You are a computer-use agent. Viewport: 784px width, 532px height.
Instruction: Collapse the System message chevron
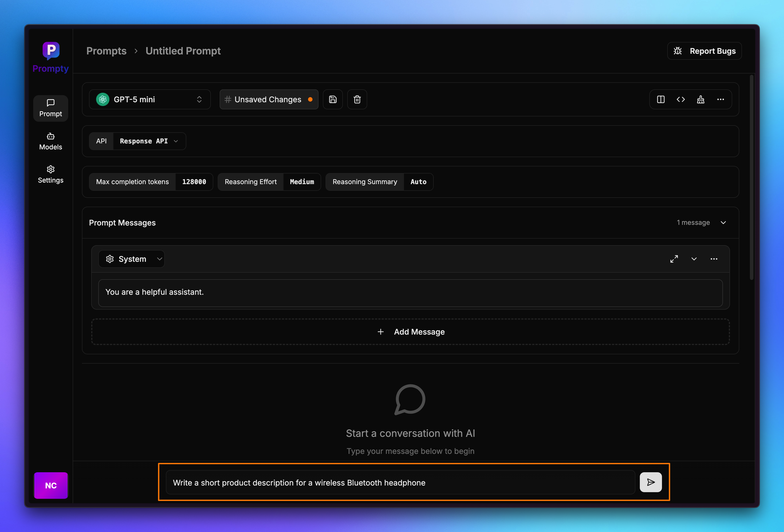[694, 259]
